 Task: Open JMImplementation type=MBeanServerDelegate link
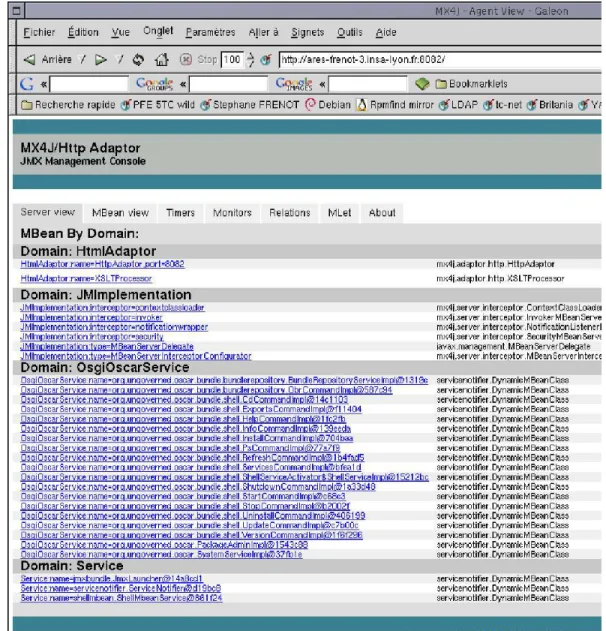(107, 346)
